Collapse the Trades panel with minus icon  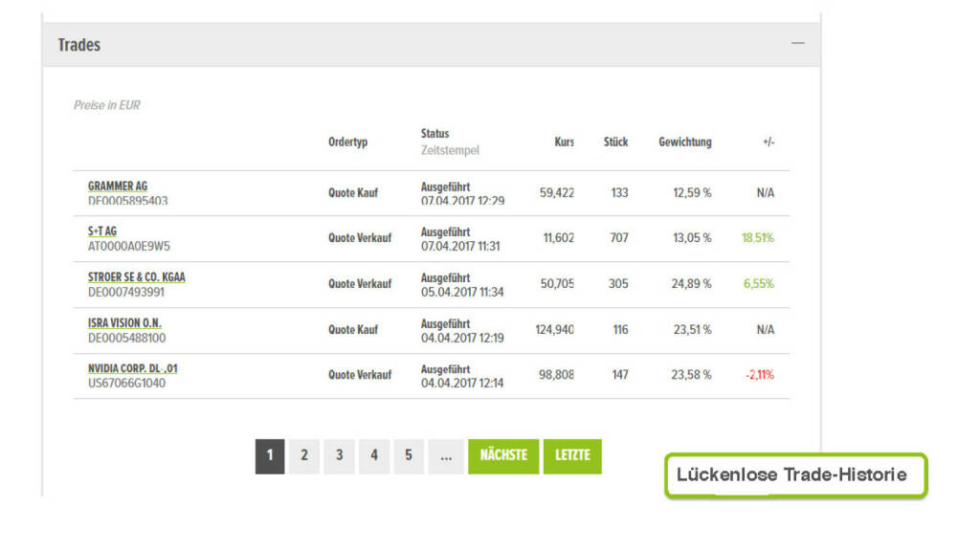pos(797,45)
